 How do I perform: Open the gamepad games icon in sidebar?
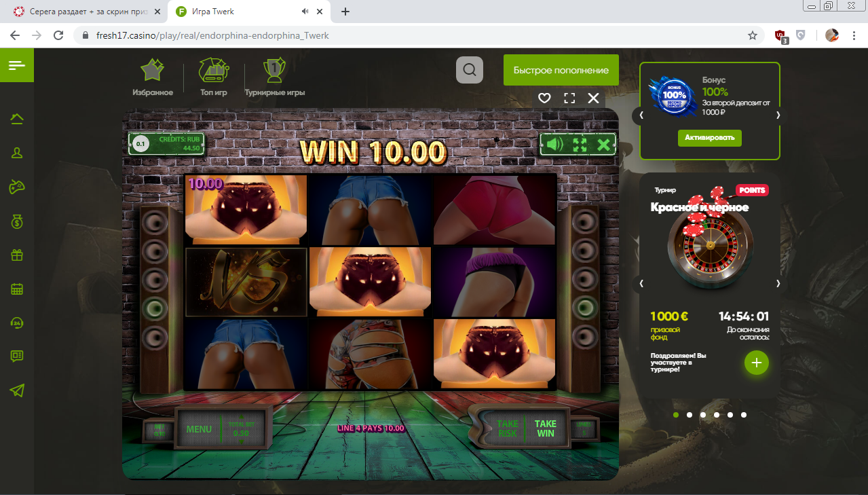click(17, 187)
